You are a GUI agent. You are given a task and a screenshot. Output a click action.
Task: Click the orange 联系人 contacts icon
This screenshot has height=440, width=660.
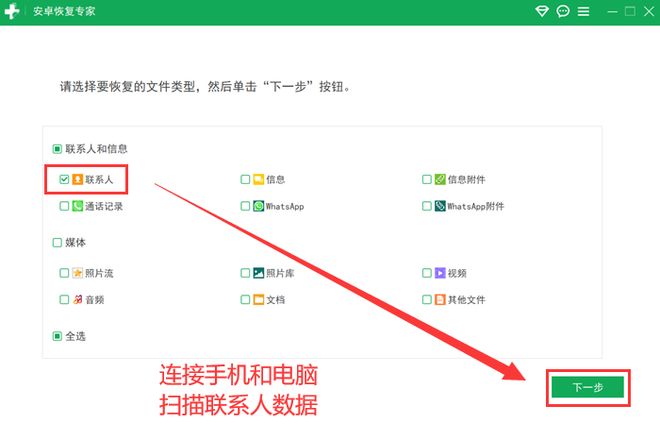pyautogui.click(x=77, y=179)
